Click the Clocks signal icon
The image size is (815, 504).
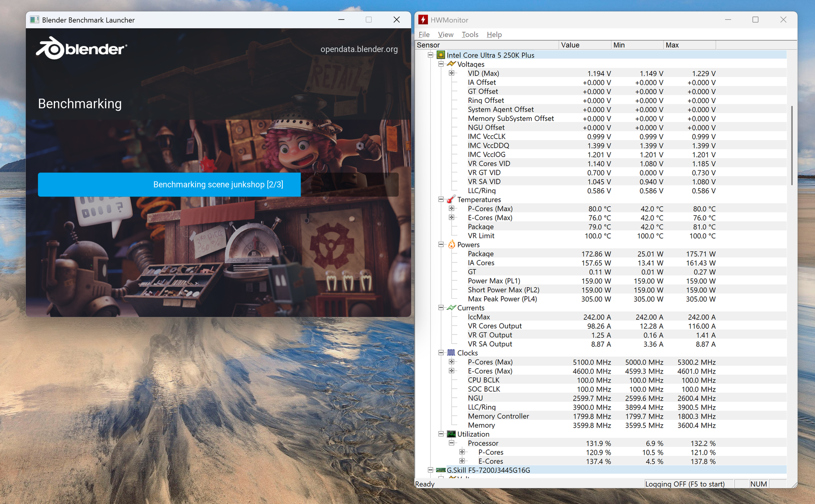[451, 353]
